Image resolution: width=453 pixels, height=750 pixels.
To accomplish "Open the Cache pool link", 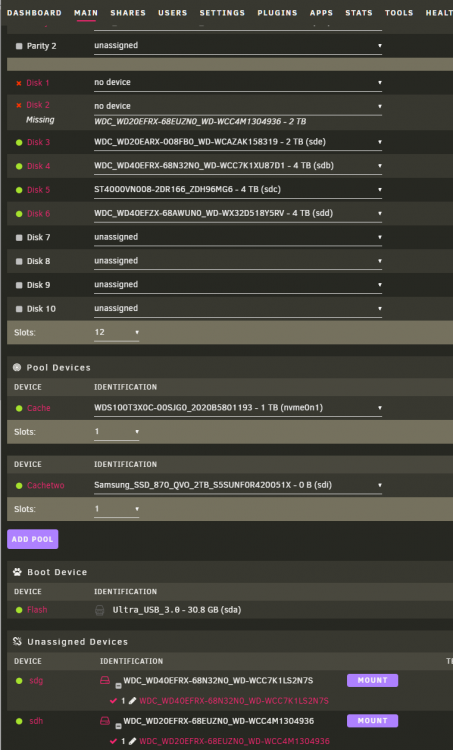I will click(x=39, y=408).
